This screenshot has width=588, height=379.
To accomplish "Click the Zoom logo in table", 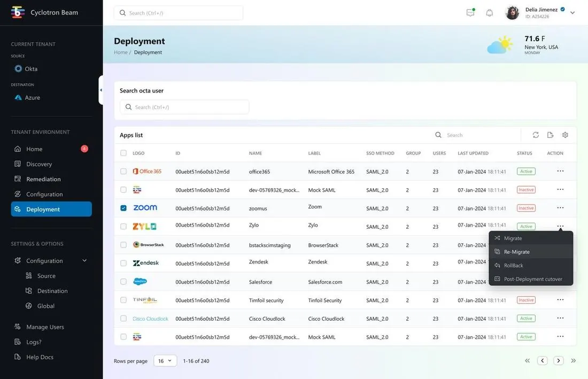I will click(x=145, y=208).
